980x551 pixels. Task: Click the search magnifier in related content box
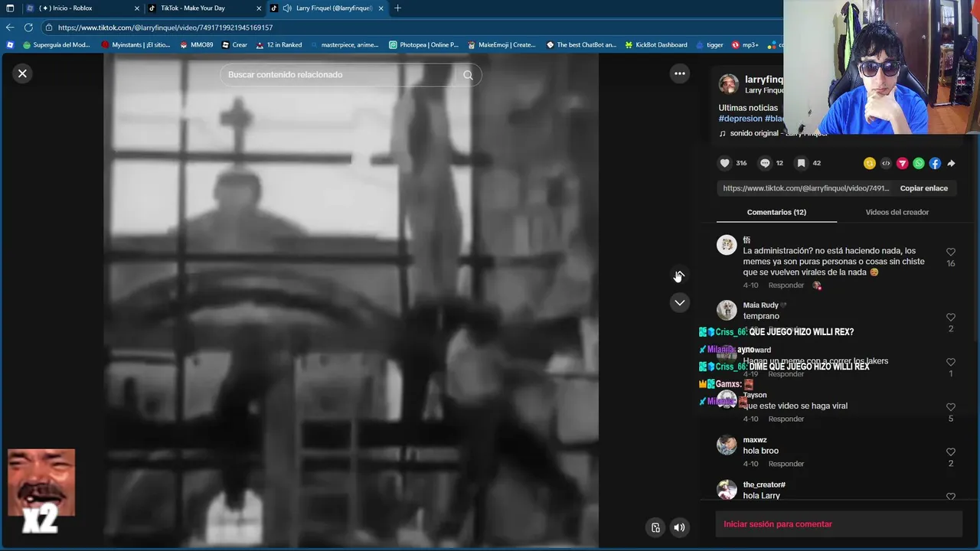pyautogui.click(x=468, y=75)
